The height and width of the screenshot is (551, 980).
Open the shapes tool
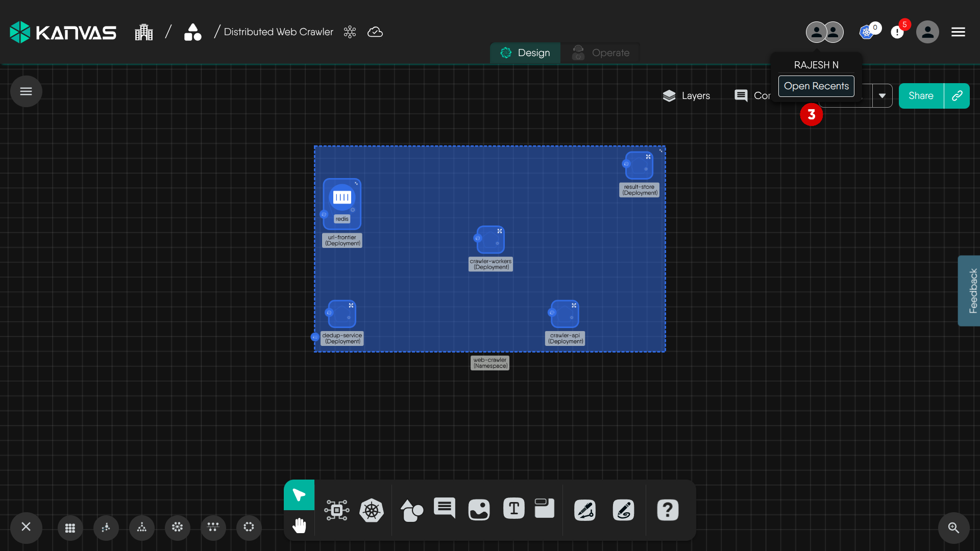tap(412, 510)
